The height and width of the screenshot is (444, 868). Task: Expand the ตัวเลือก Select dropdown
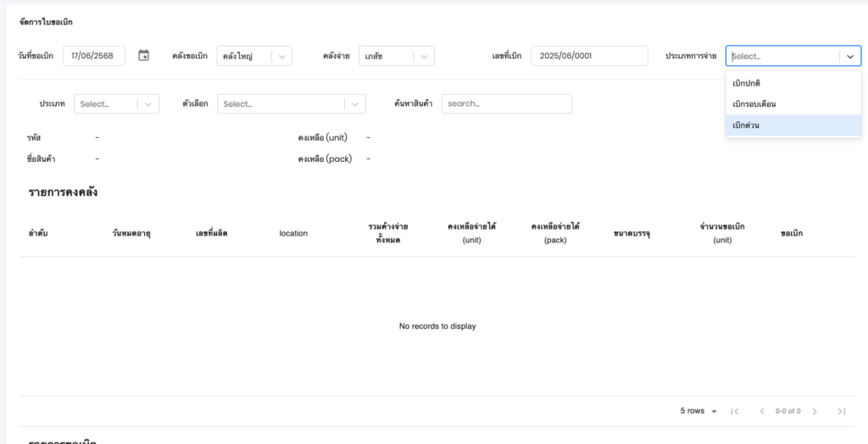(x=355, y=104)
